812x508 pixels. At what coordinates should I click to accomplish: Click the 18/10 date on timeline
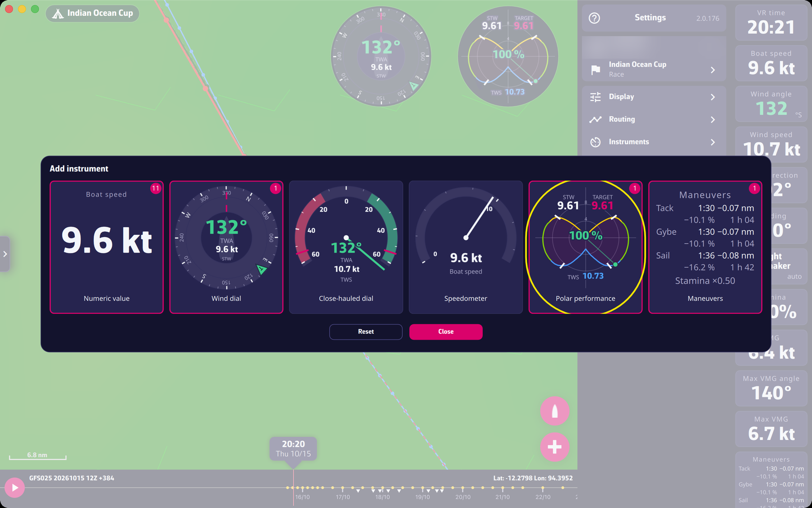coord(383,497)
